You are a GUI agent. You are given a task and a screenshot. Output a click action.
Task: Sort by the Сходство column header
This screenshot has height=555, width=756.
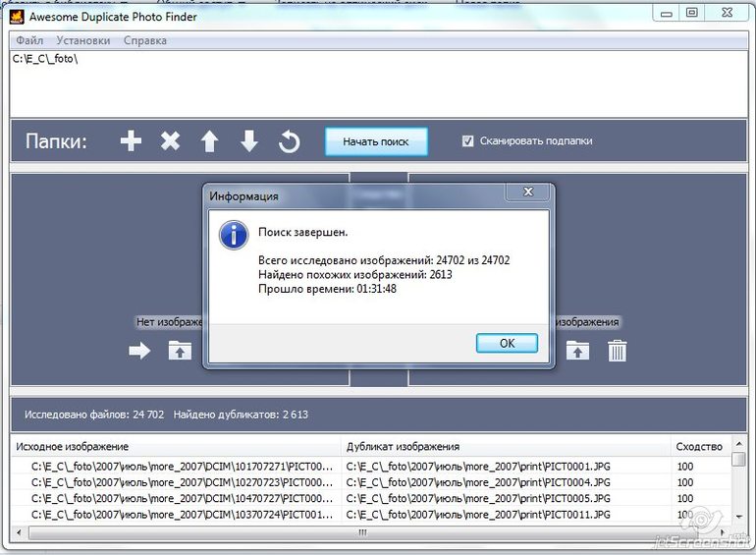click(698, 446)
